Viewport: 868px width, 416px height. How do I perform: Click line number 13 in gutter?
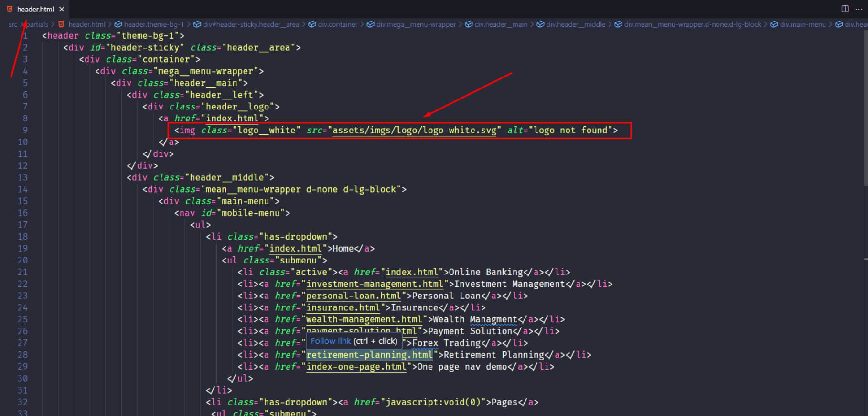[x=22, y=177]
